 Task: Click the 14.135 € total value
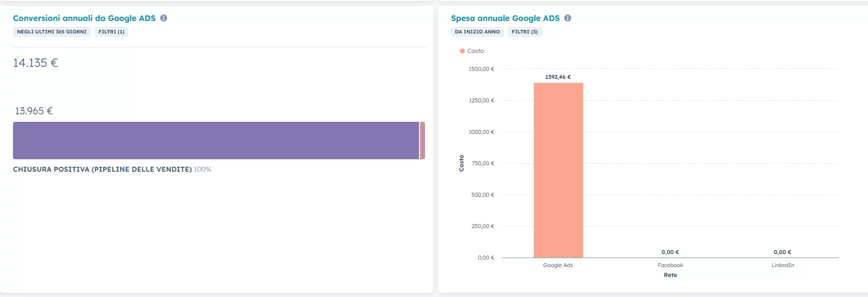click(x=35, y=63)
